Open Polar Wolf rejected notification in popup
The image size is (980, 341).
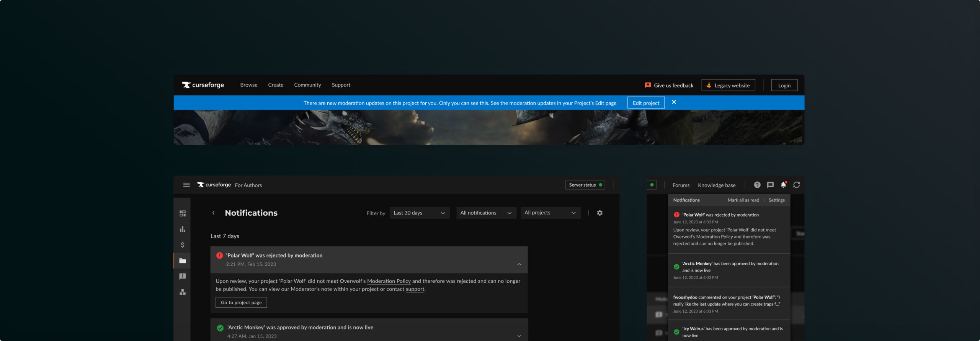(729, 230)
